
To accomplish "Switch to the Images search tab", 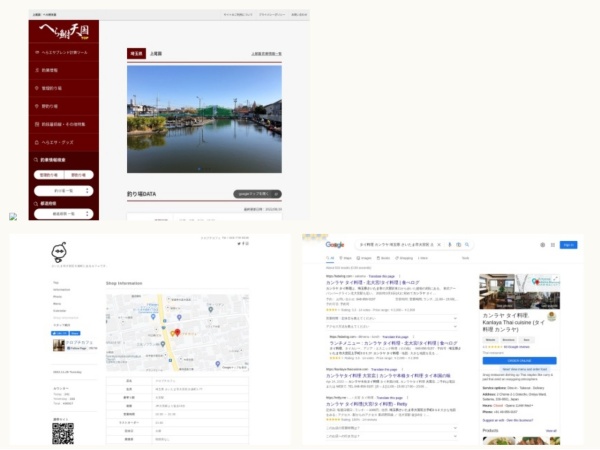I will [364, 258].
